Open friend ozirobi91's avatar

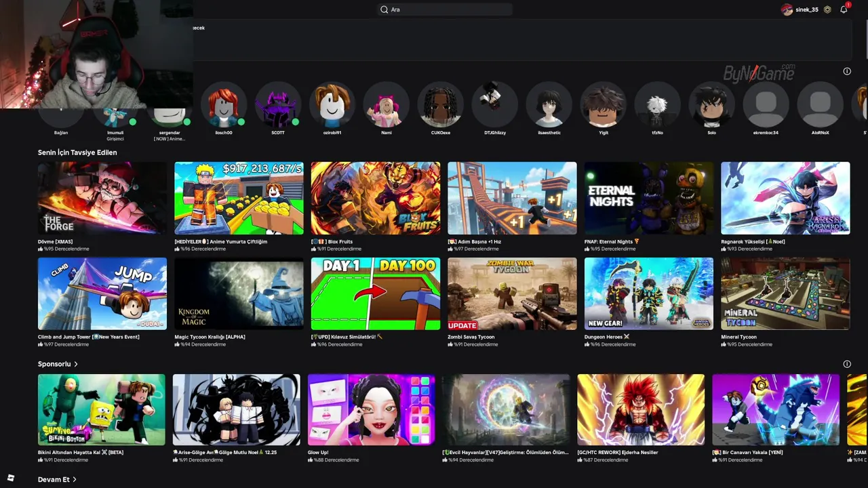pos(332,104)
